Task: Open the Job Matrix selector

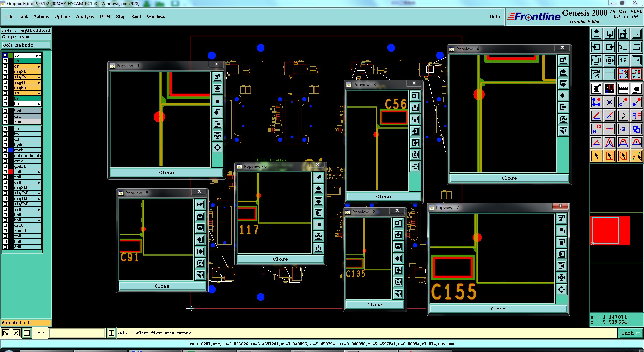Action: (26, 45)
